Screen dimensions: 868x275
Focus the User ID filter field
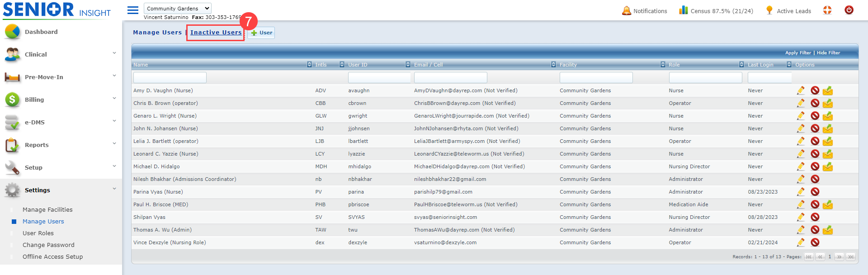[x=379, y=77]
